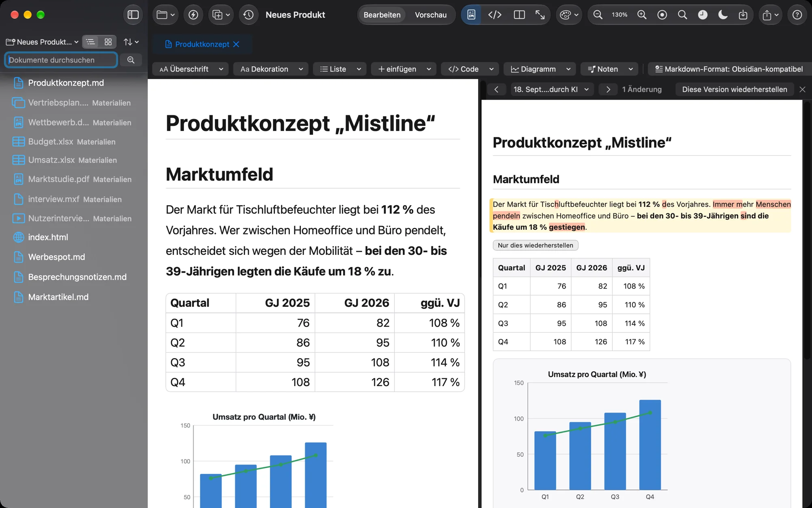Switch to Vorschau mode
The image size is (812, 508).
431,15
